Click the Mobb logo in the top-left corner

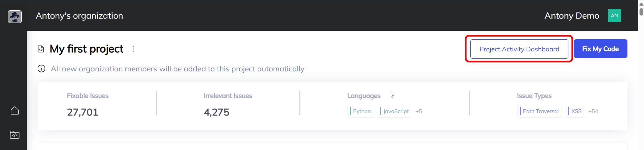15,16
